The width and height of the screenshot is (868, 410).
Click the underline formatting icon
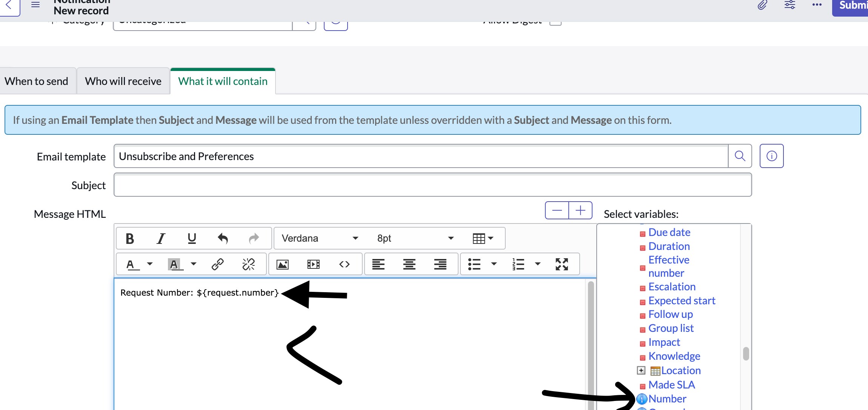[192, 239]
